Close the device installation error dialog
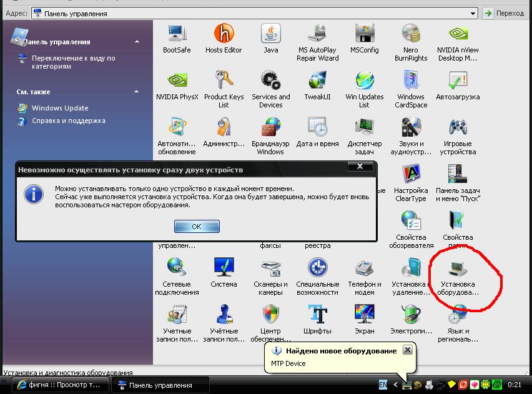Viewport: 532px width, 394px height. click(360, 166)
